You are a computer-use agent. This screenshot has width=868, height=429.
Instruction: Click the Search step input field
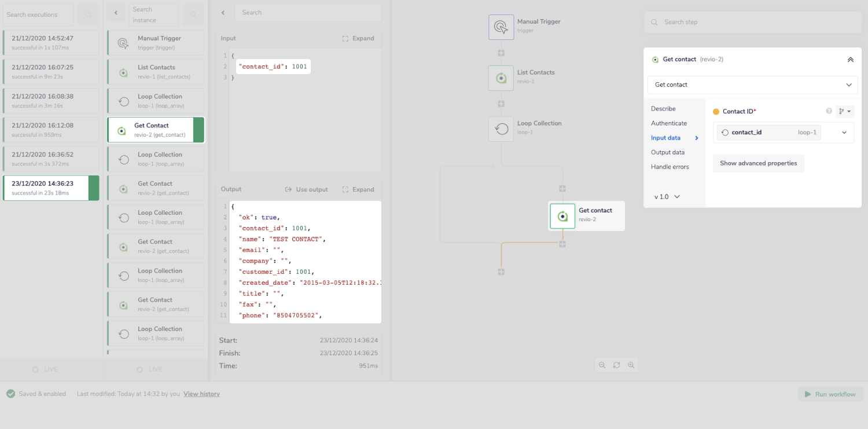(752, 21)
